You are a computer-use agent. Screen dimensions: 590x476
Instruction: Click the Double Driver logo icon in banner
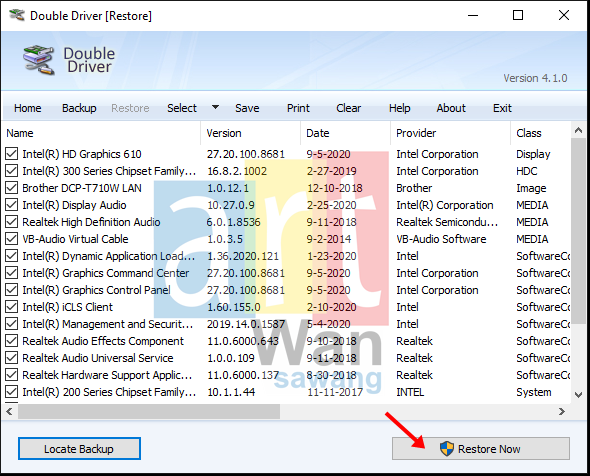click(39, 60)
